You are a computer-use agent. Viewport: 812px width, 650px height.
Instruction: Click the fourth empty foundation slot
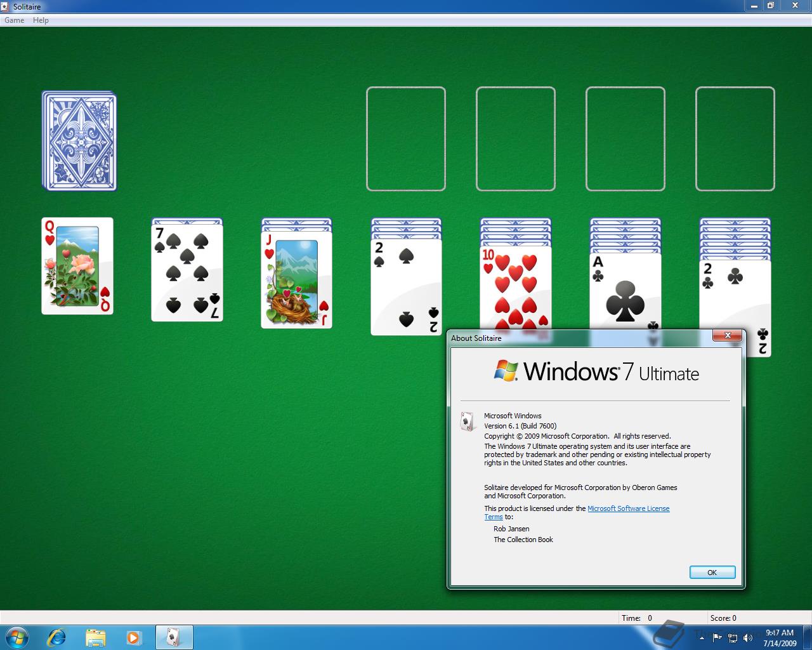(735, 139)
